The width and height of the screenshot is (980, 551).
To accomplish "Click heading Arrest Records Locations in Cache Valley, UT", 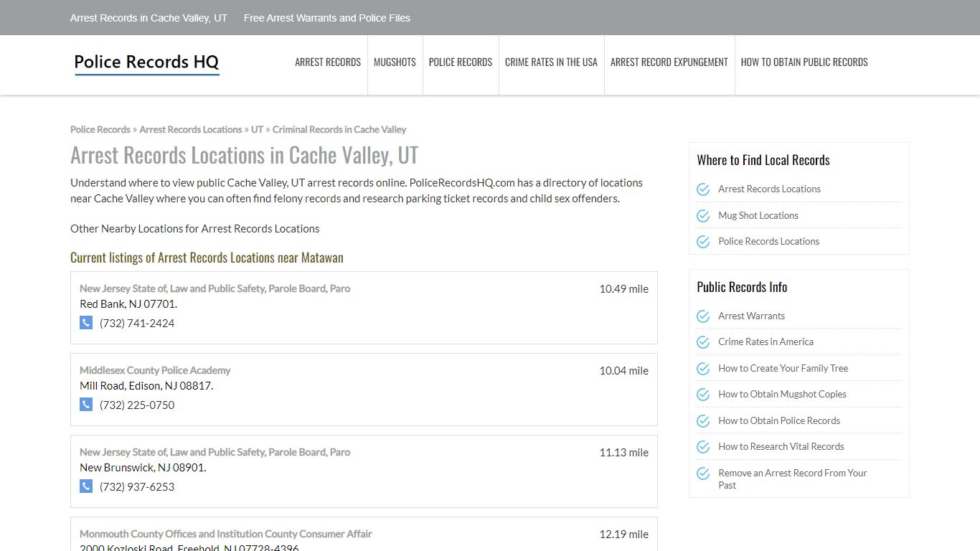I will (245, 156).
